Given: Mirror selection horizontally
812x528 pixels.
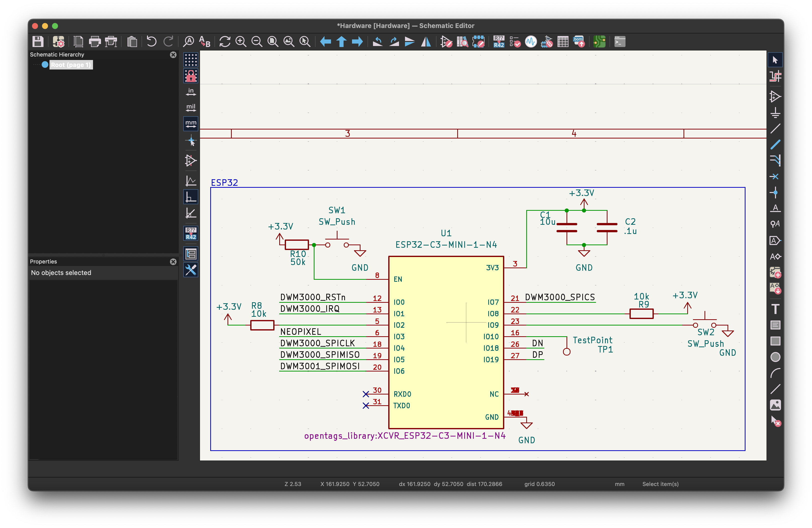Looking at the screenshot, I should (x=426, y=41).
